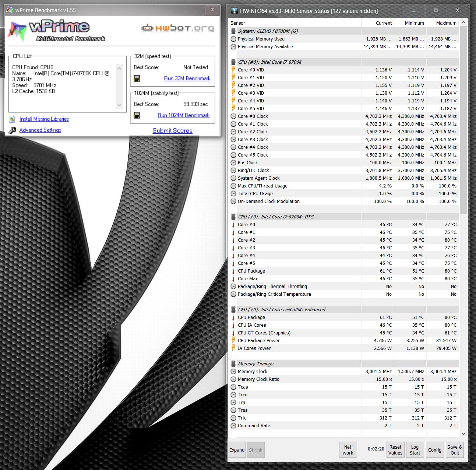Click the Ring/LLC Clock gauge icon

click(233, 170)
